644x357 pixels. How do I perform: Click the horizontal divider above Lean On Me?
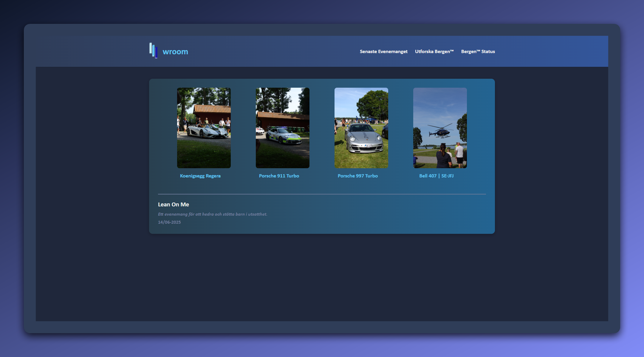tap(322, 194)
